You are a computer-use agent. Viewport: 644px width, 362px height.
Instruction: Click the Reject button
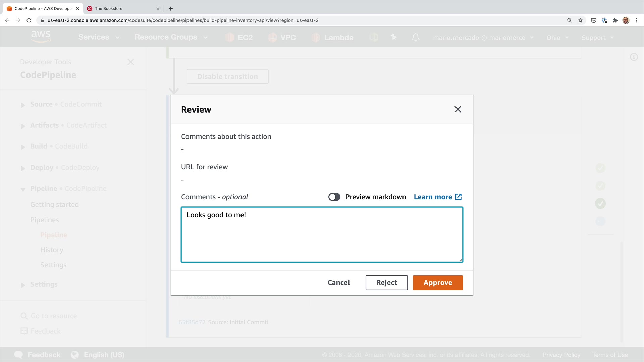(x=386, y=283)
